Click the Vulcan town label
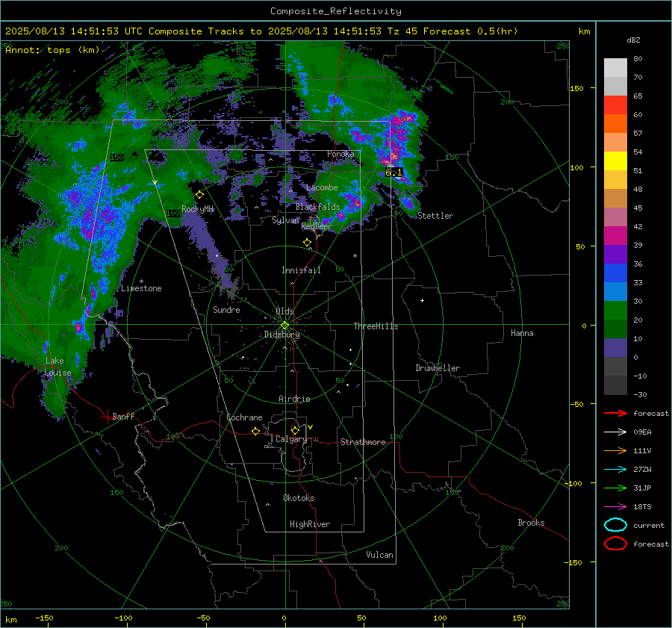 point(380,555)
